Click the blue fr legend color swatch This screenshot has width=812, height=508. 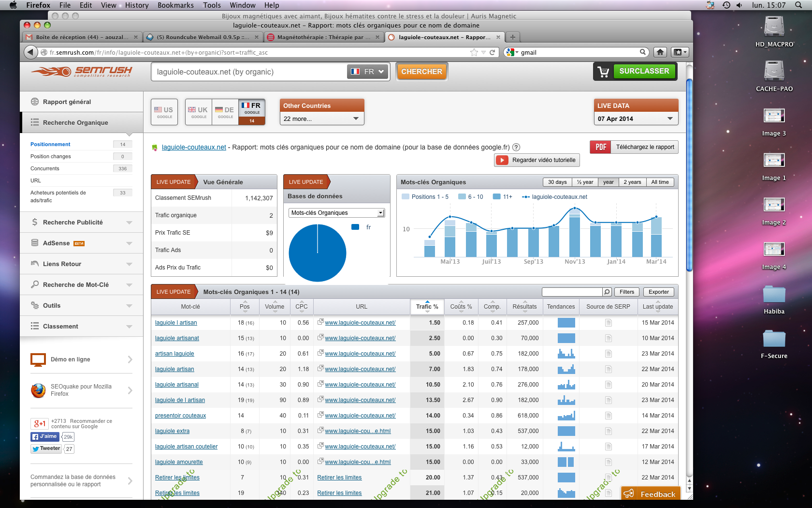[x=355, y=227]
